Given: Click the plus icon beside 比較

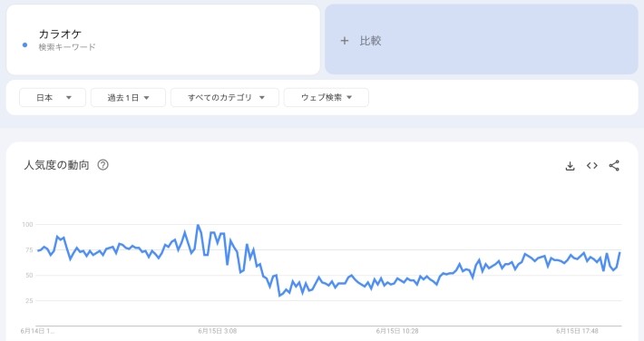Looking at the screenshot, I should pos(345,41).
